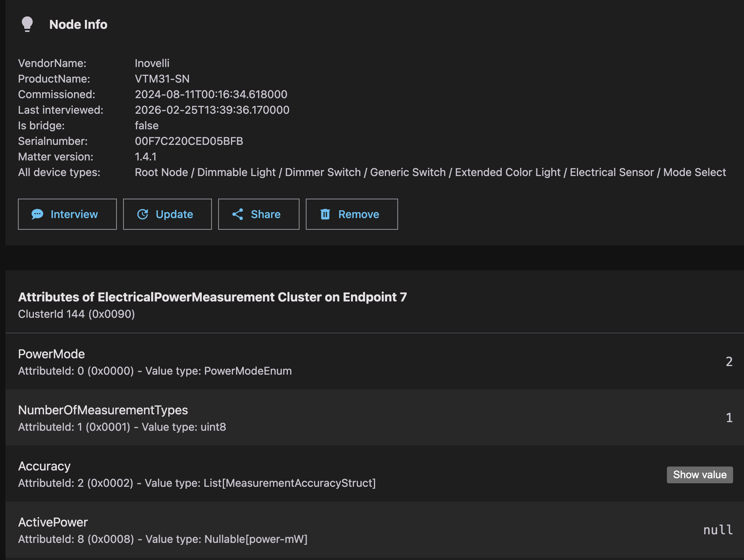The height and width of the screenshot is (560, 744).
Task: Click the PowerMode attribute name
Action: click(x=51, y=354)
